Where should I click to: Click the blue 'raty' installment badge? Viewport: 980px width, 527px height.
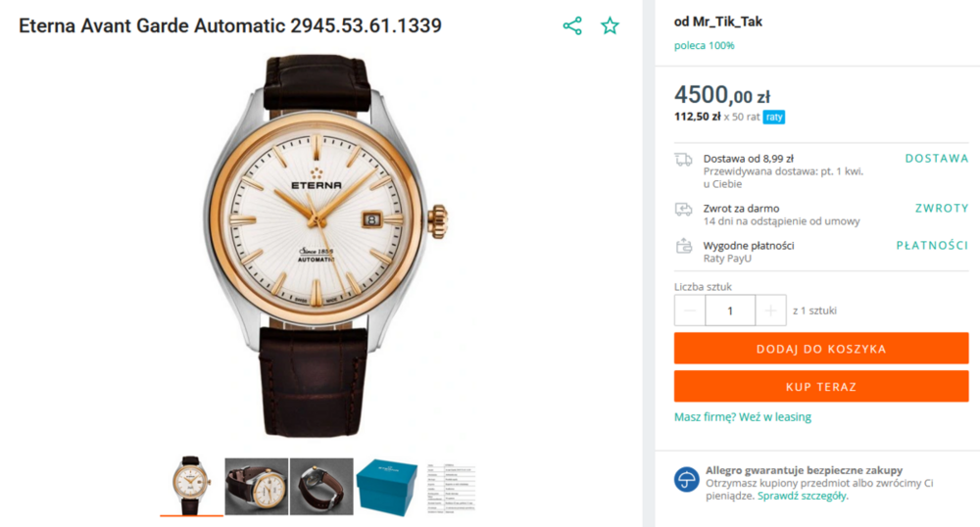point(774,118)
